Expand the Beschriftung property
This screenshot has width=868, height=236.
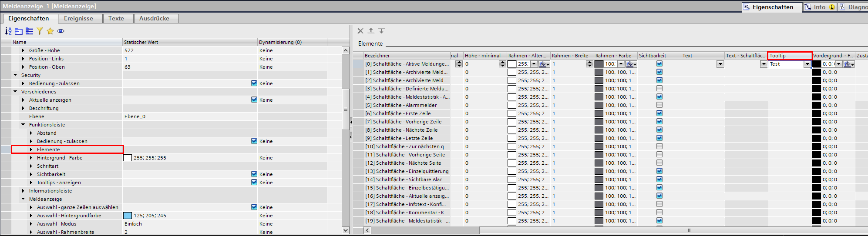click(23, 108)
